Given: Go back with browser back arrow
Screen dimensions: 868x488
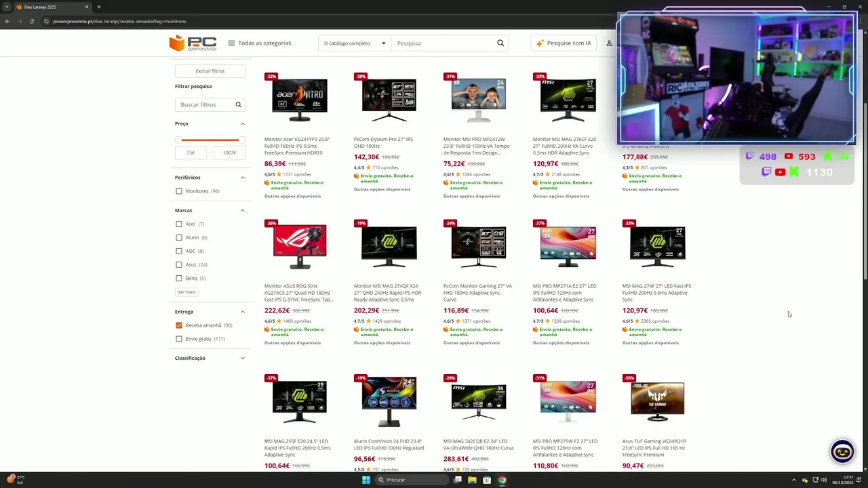Looking at the screenshot, I should point(7,21).
